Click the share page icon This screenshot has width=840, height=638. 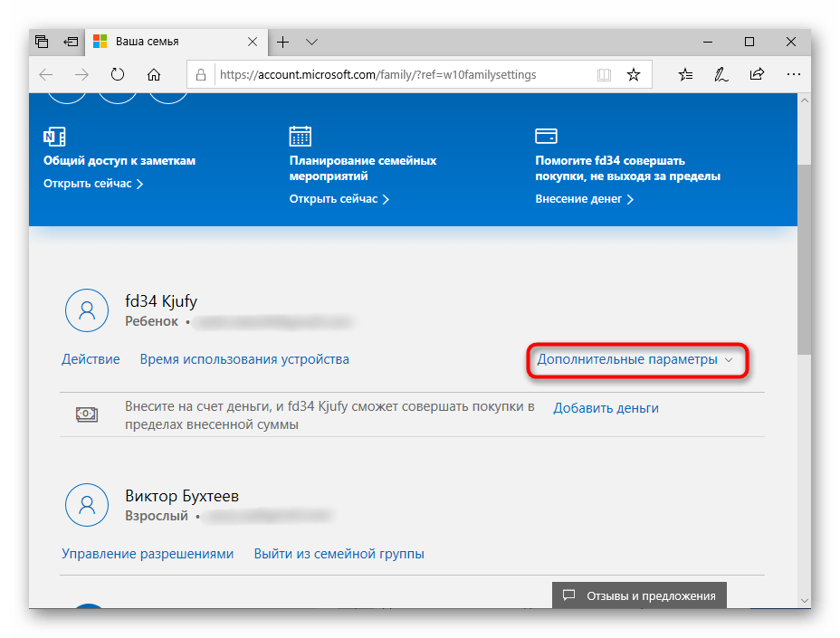pyautogui.click(x=757, y=74)
